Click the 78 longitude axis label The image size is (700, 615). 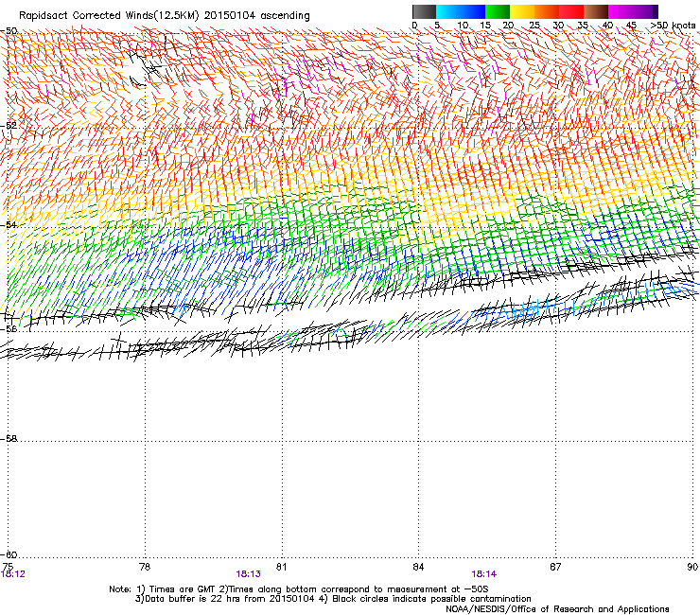pos(145,567)
